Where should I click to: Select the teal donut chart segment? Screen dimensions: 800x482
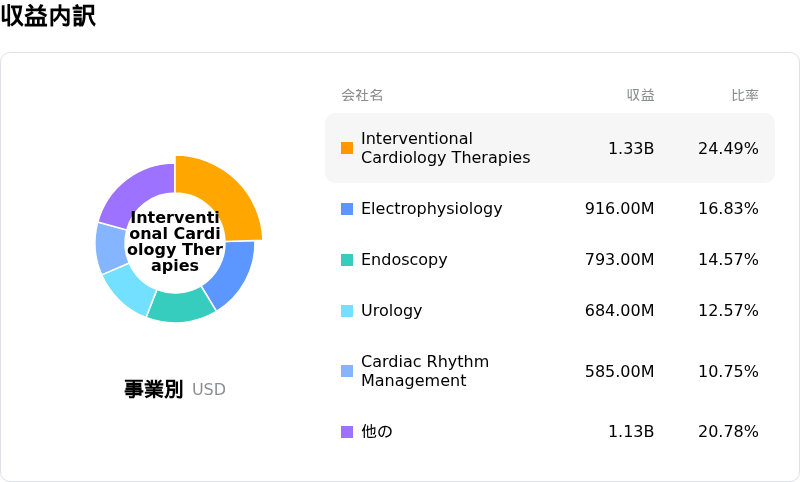(x=180, y=307)
